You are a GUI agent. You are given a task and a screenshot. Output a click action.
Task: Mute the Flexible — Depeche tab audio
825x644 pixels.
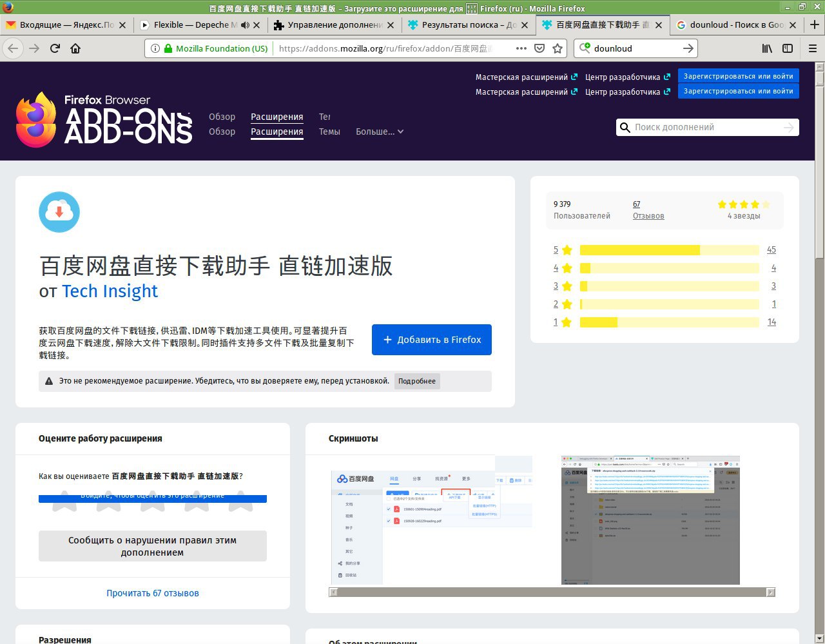(x=245, y=24)
